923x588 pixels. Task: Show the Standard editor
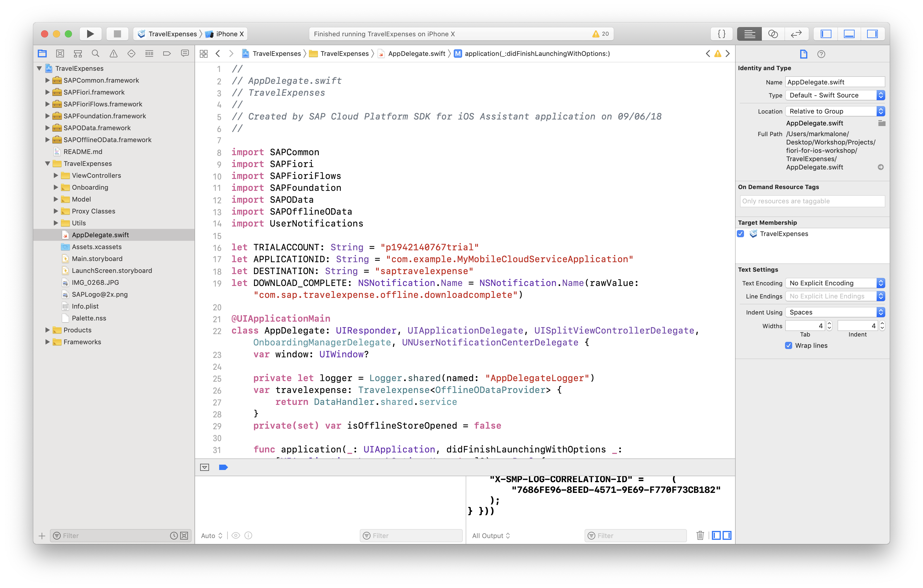[x=749, y=34]
